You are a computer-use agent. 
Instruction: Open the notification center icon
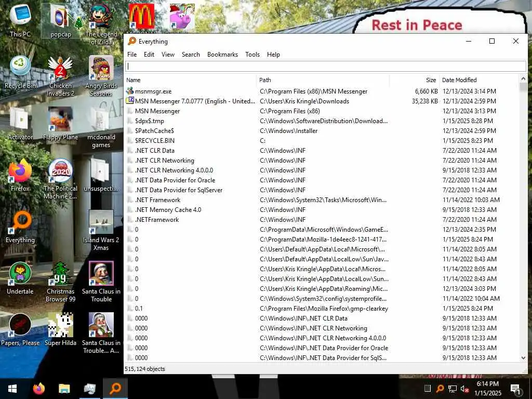pos(516,389)
